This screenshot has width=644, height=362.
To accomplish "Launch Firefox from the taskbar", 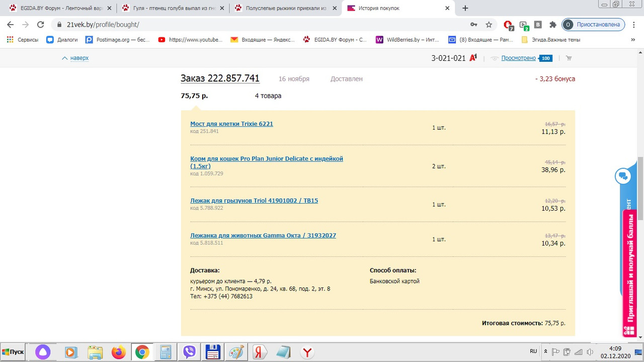I will [119, 352].
